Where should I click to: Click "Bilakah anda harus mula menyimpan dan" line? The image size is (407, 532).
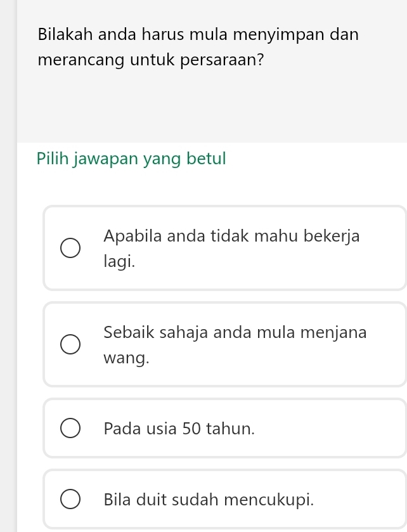[x=198, y=34]
